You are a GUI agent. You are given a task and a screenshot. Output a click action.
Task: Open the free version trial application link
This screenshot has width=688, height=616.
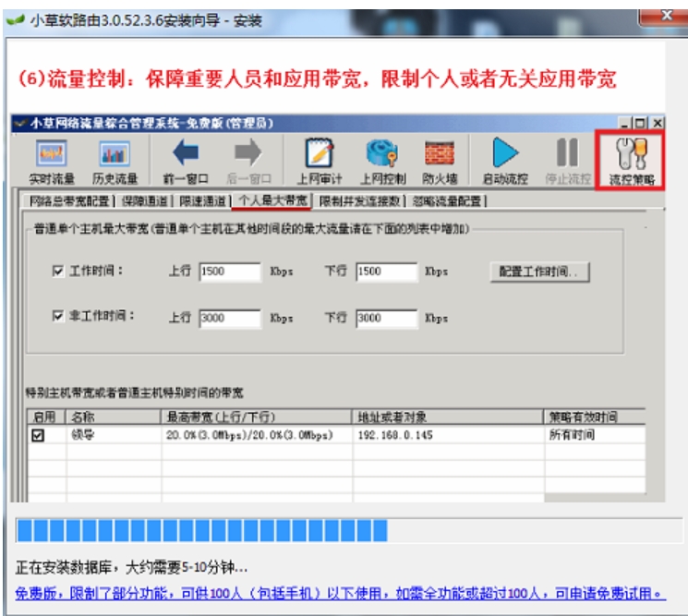(341, 594)
